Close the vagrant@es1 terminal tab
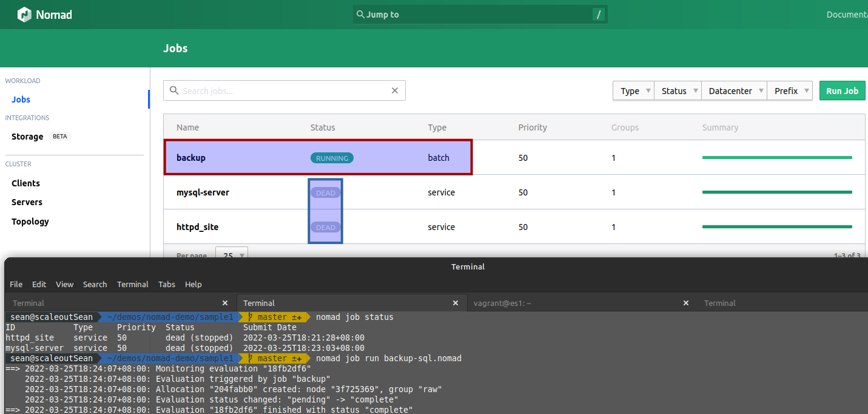The image size is (868, 414). click(686, 303)
